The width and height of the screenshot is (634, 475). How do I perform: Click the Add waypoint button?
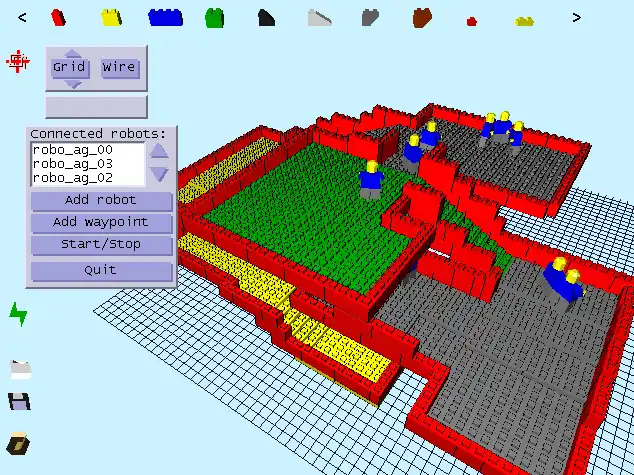pyautogui.click(x=101, y=223)
